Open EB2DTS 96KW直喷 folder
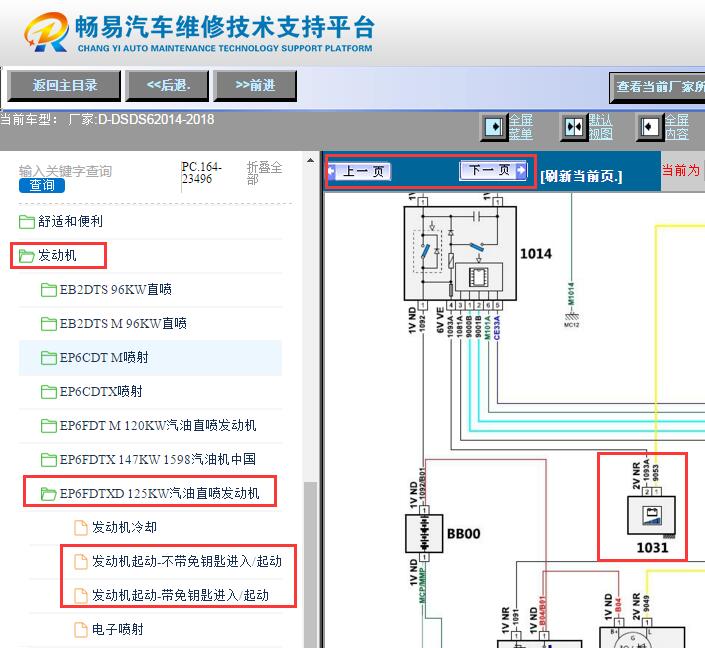 (116, 290)
